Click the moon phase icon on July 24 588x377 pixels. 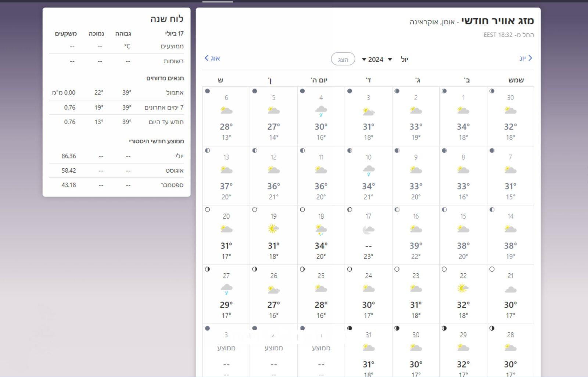point(349,269)
